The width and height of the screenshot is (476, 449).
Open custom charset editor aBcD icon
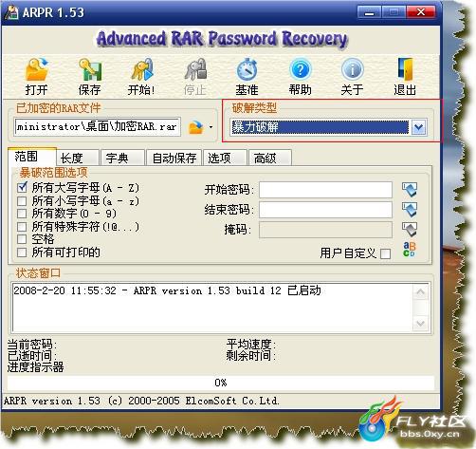pyautogui.click(x=410, y=250)
